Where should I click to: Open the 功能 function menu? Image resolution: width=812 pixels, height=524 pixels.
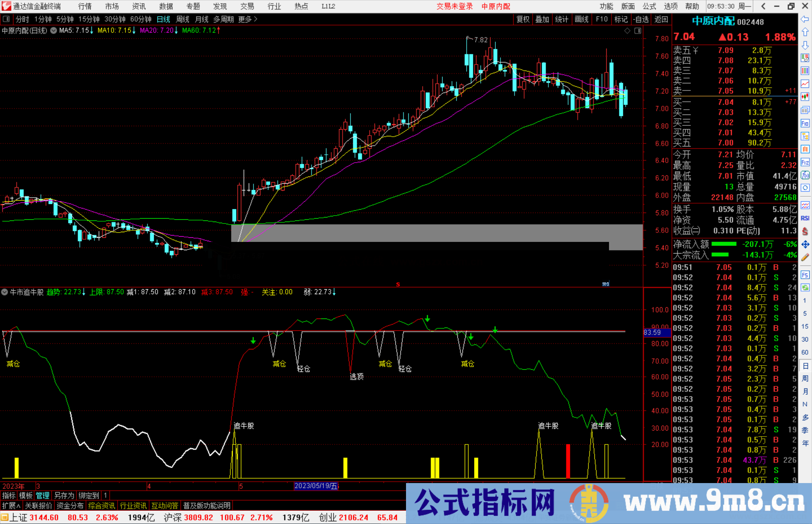coord(606,6)
